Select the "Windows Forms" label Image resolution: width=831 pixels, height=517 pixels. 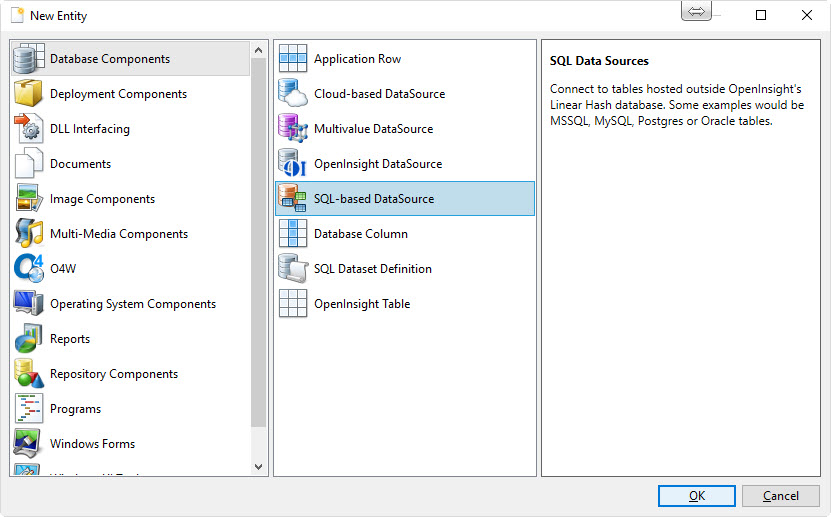(92, 443)
